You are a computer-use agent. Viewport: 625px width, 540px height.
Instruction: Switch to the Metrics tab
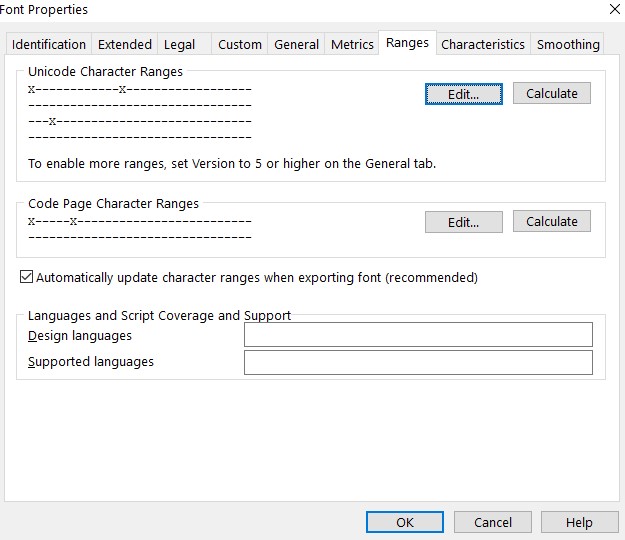click(352, 44)
